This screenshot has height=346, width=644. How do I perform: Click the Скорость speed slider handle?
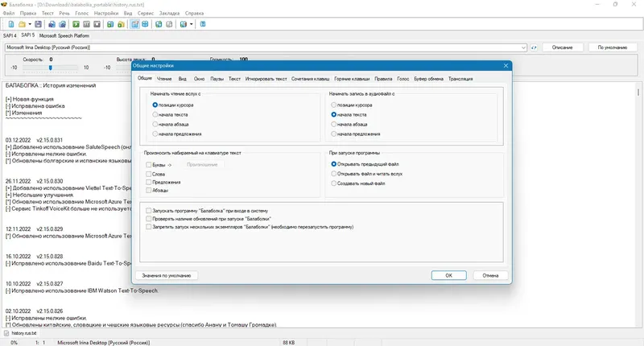(51, 68)
